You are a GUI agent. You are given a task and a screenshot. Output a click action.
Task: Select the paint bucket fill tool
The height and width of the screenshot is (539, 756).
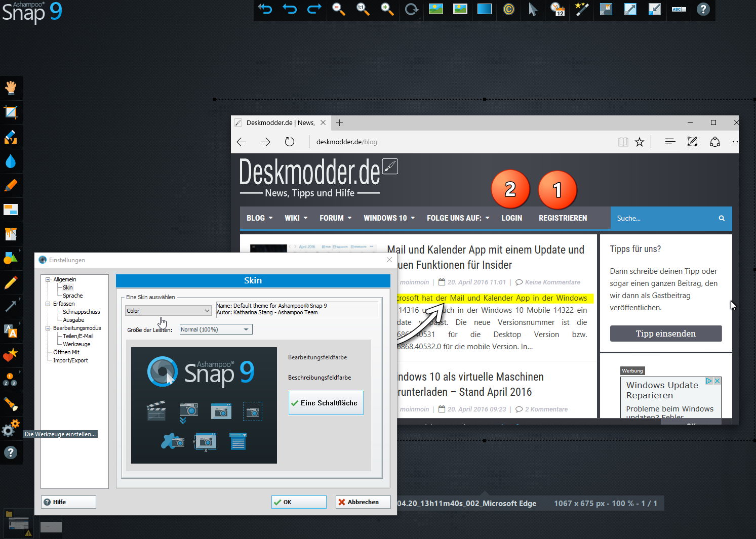(x=11, y=234)
